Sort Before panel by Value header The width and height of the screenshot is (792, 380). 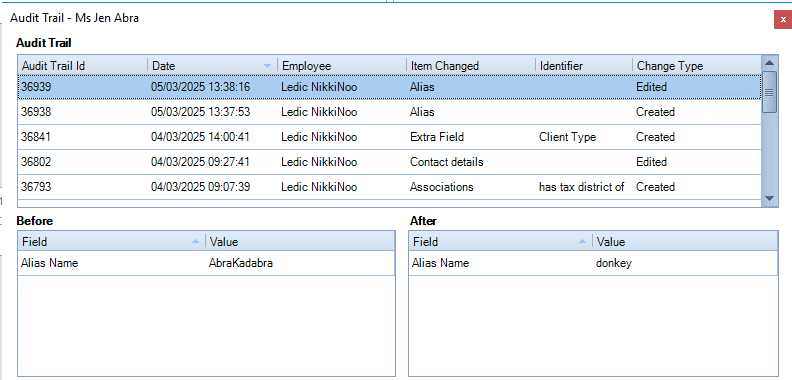(x=300, y=242)
